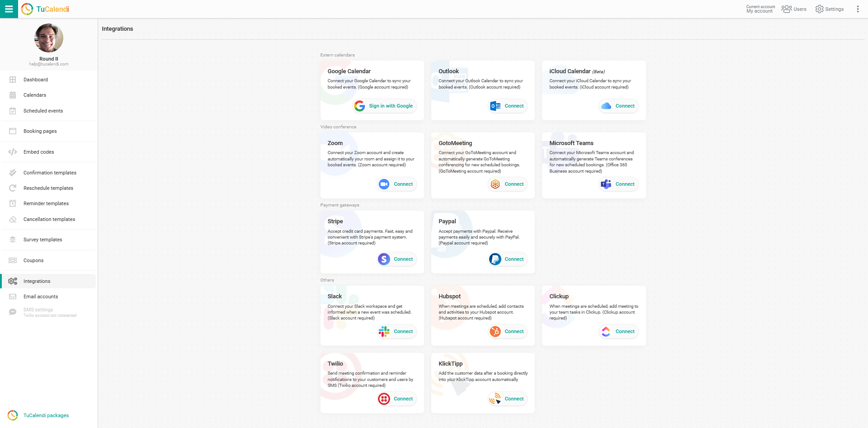The height and width of the screenshot is (428, 868).
Task: Click the KlickTipp logo icon
Action: point(495,399)
